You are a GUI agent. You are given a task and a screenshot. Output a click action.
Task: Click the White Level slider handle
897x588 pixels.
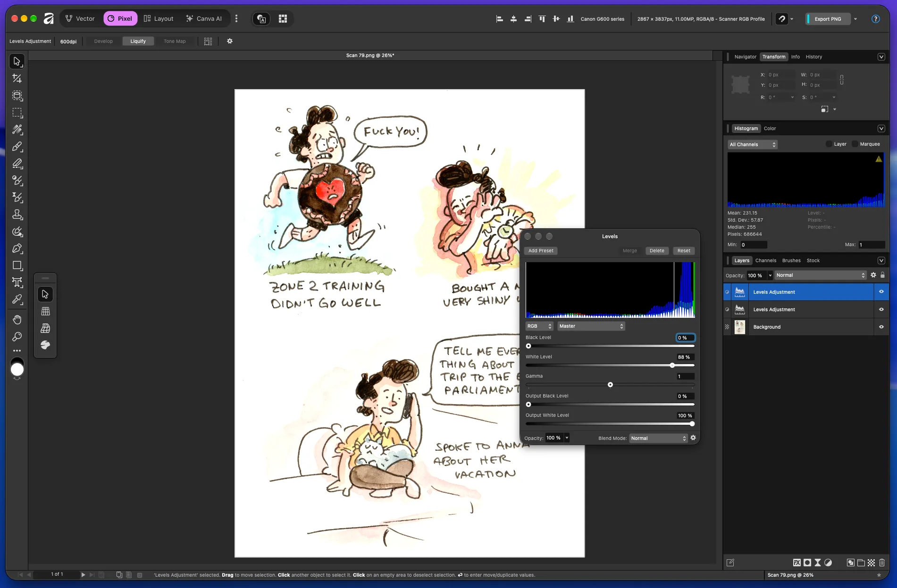[672, 365]
